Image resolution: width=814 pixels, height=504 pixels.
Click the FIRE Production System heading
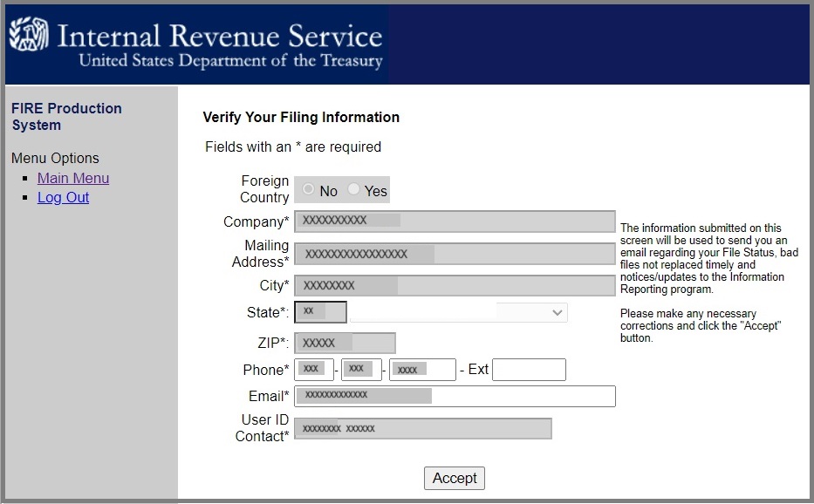click(x=66, y=116)
